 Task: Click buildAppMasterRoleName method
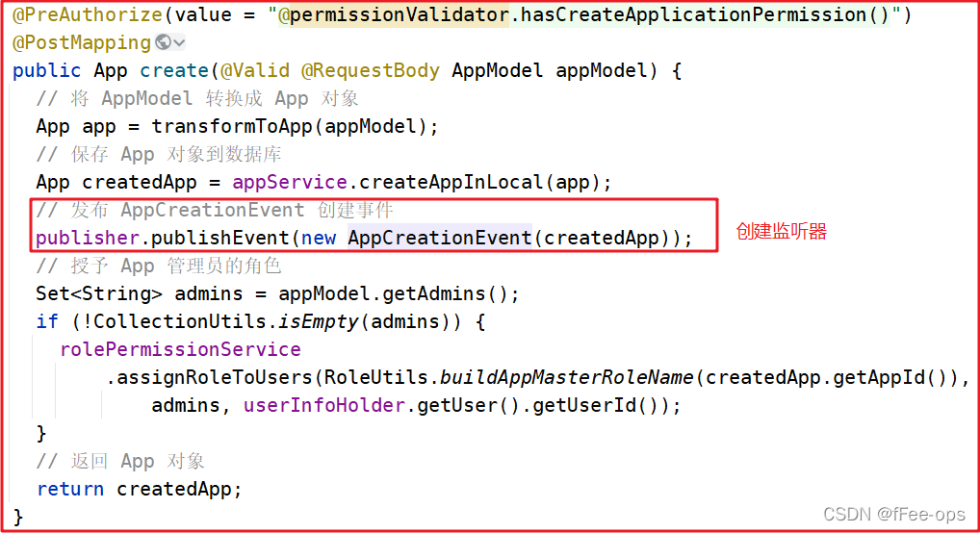pos(566,377)
